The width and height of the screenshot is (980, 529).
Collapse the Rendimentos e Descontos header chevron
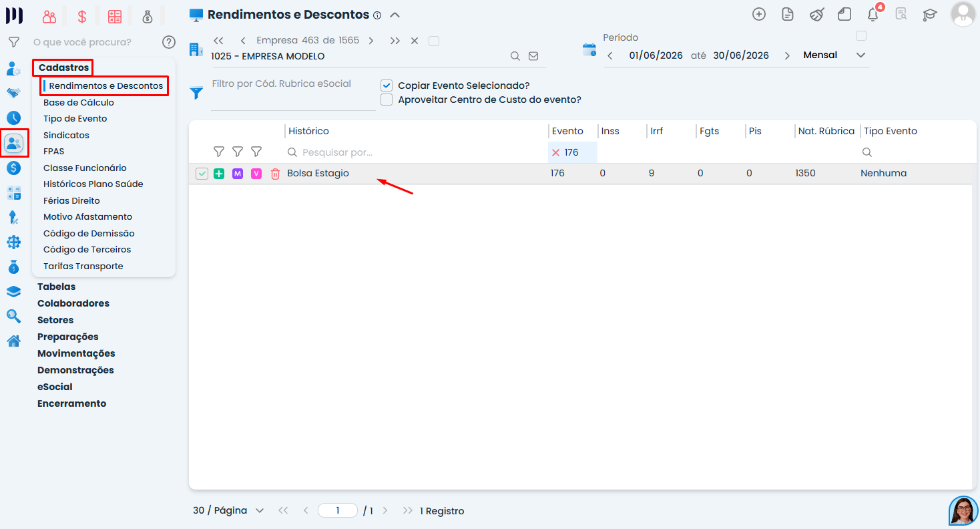(x=395, y=15)
